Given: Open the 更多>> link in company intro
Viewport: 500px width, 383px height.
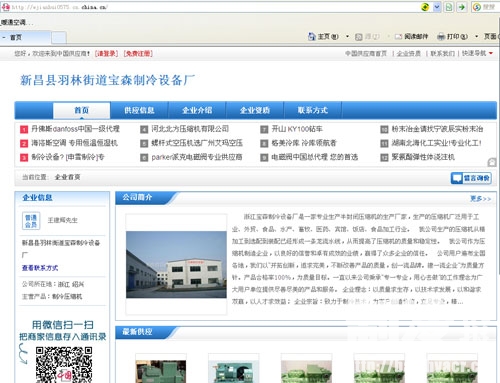Looking at the screenshot, I should pos(480,199).
